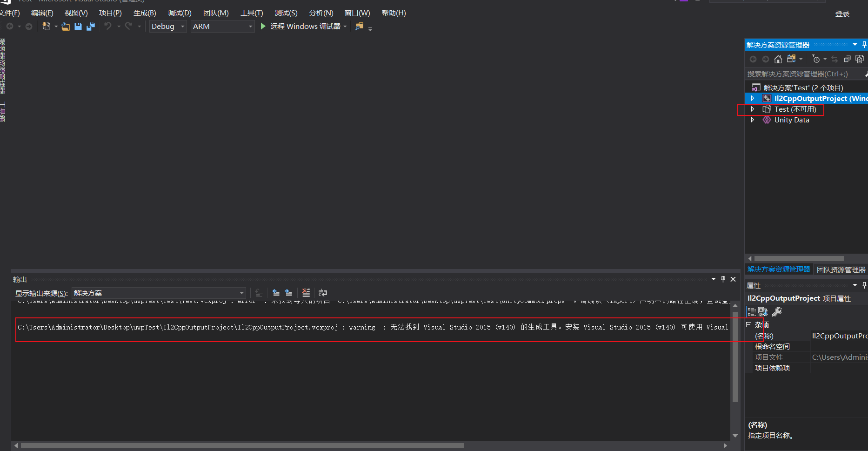Viewport: 868px width, 451px height.
Task: Switch to 解决方案资源管理器 tab at the bottom
Action: (779, 269)
